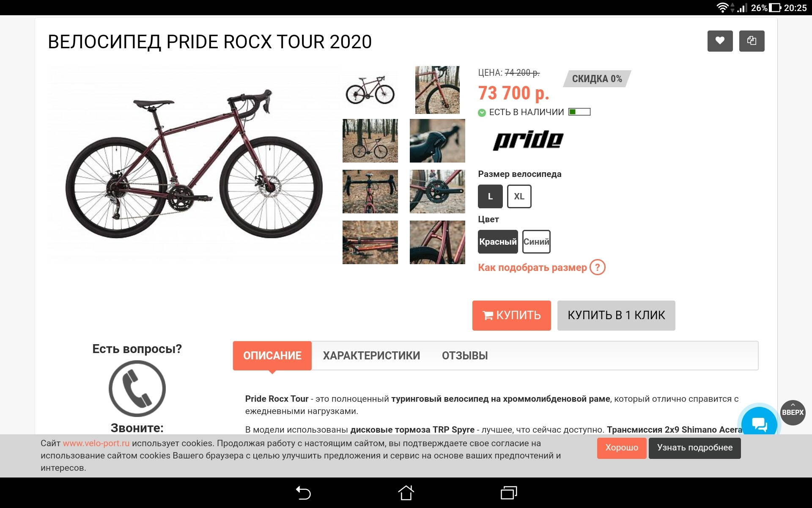Tap the Android back navigation icon
Screen dimensions: 812x508
pyautogui.click(x=303, y=493)
